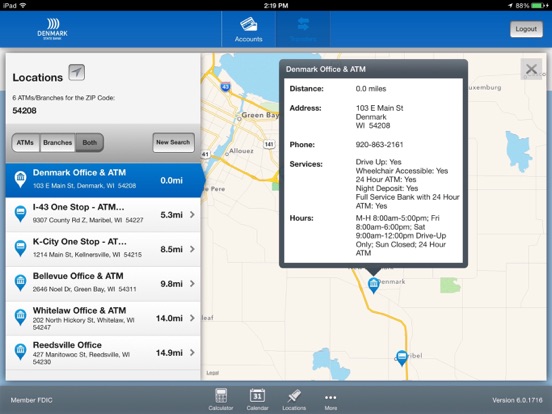Open the Calendar icon
The height and width of the screenshot is (414, 552).
click(257, 399)
